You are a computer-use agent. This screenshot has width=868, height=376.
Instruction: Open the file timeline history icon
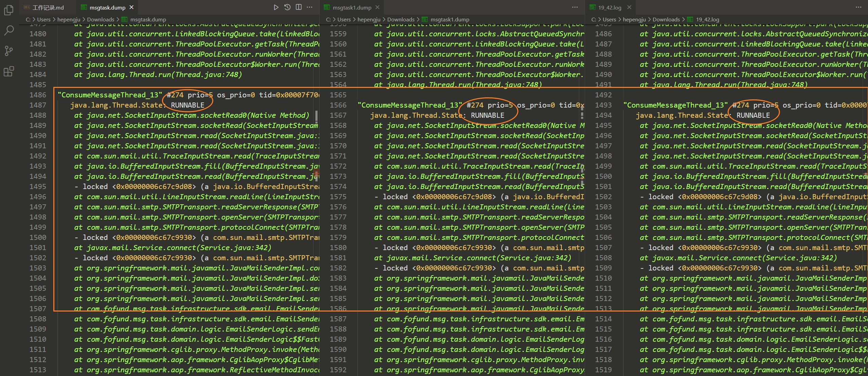point(287,7)
